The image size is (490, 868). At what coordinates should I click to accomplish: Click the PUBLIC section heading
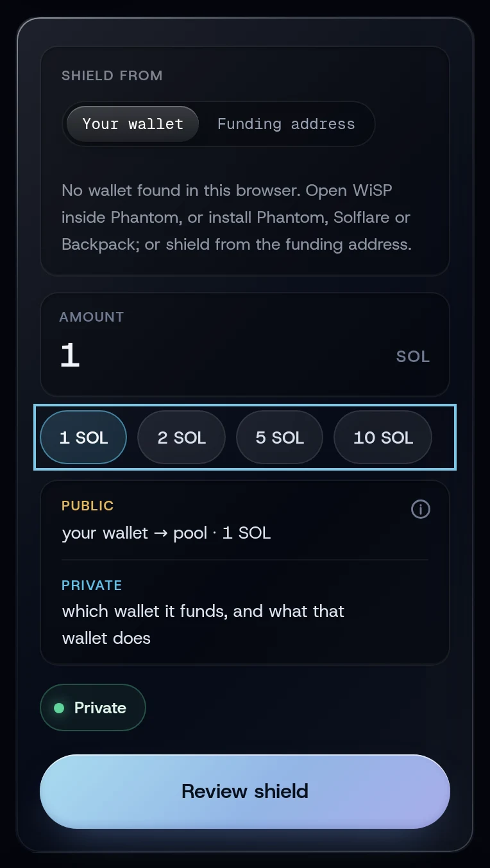point(88,506)
